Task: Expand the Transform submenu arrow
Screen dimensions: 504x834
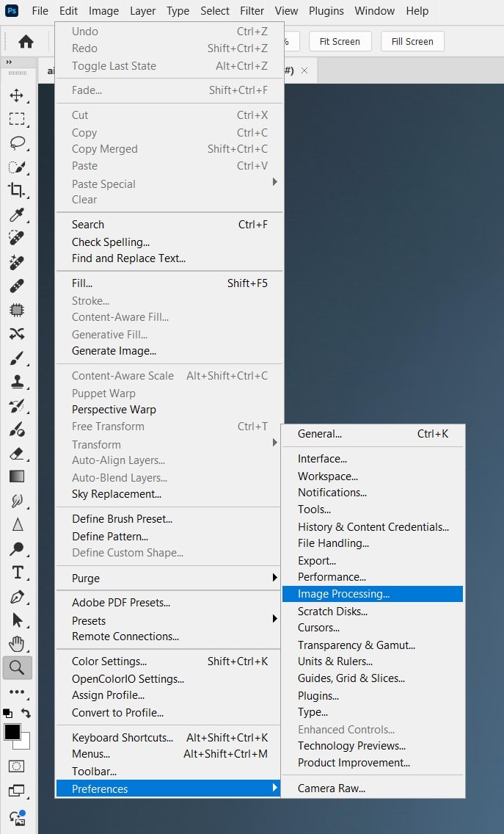Action: point(275,443)
